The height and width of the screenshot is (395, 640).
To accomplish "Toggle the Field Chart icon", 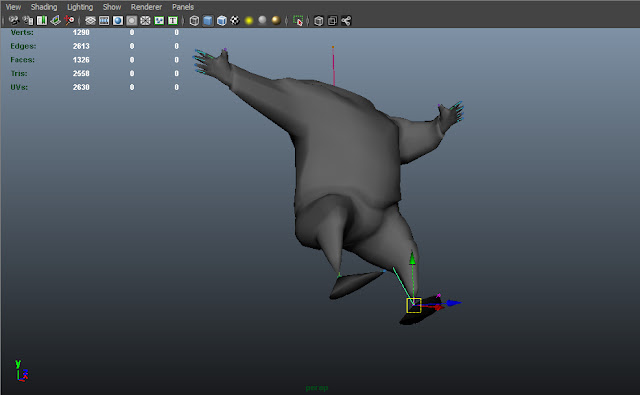I will click(145, 20).
